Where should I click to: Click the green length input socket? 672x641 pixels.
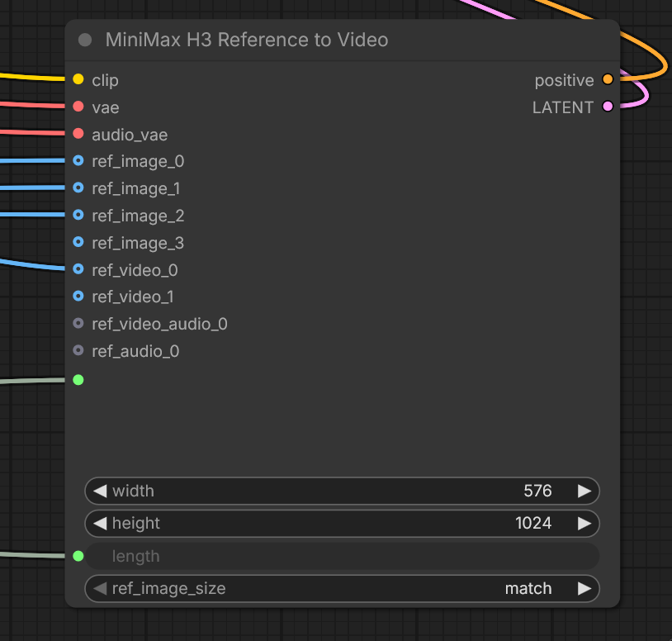78,556
